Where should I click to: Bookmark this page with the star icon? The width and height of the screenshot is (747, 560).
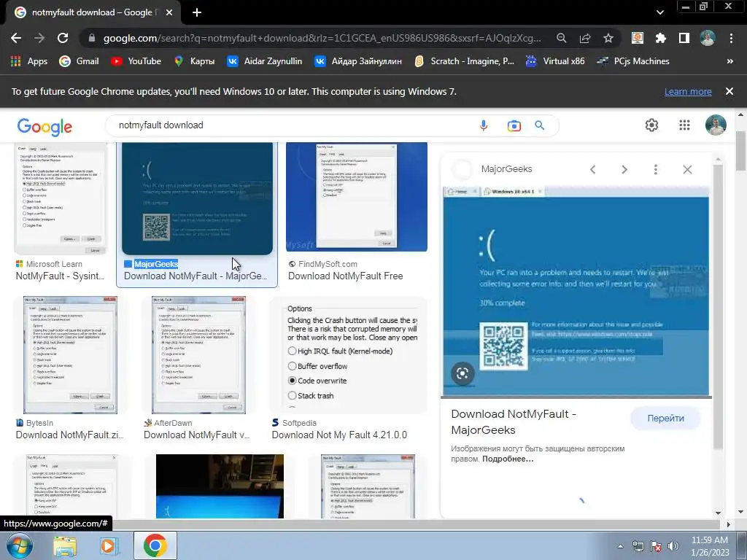[608, 38]
